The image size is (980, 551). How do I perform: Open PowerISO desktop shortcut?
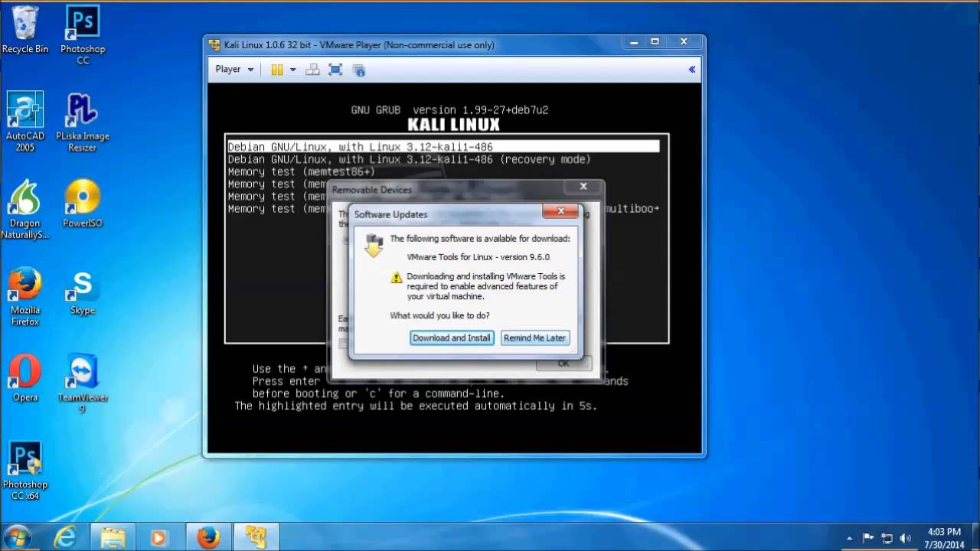[83, 204]
